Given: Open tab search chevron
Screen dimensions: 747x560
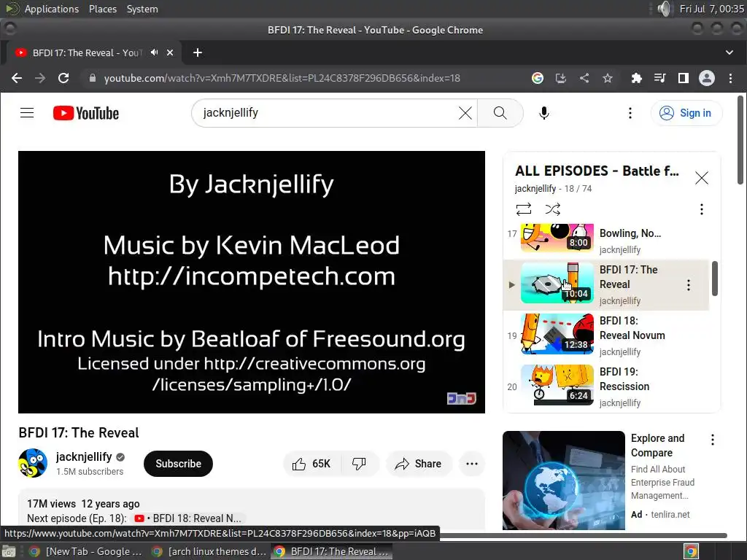Looking at the screenshot, I should pos(729,52).
